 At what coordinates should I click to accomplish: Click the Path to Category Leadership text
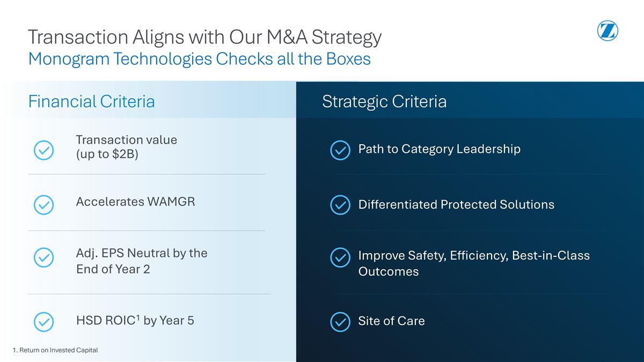[x=439, y=149]
